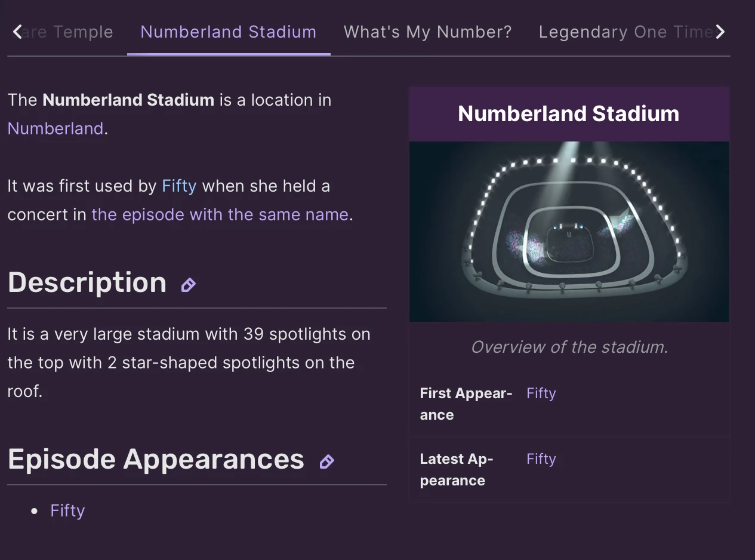Click the stadium overview image
755x560 pixels.
(569, 231)
